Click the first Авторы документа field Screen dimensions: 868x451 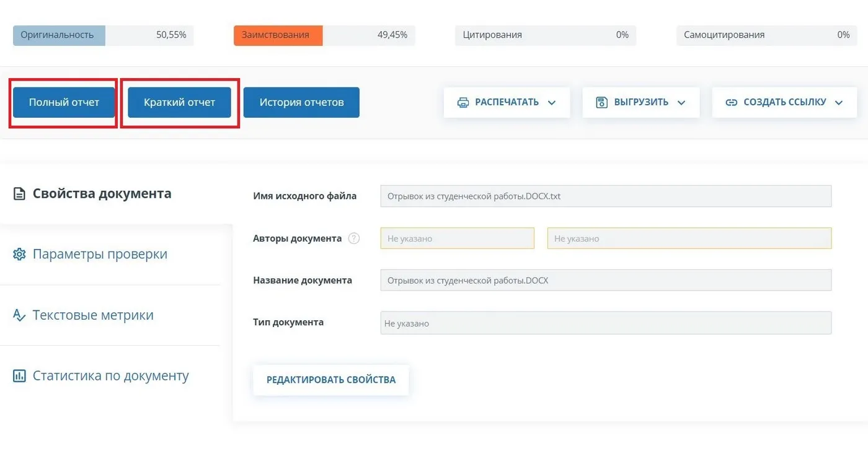pos(458,239)
